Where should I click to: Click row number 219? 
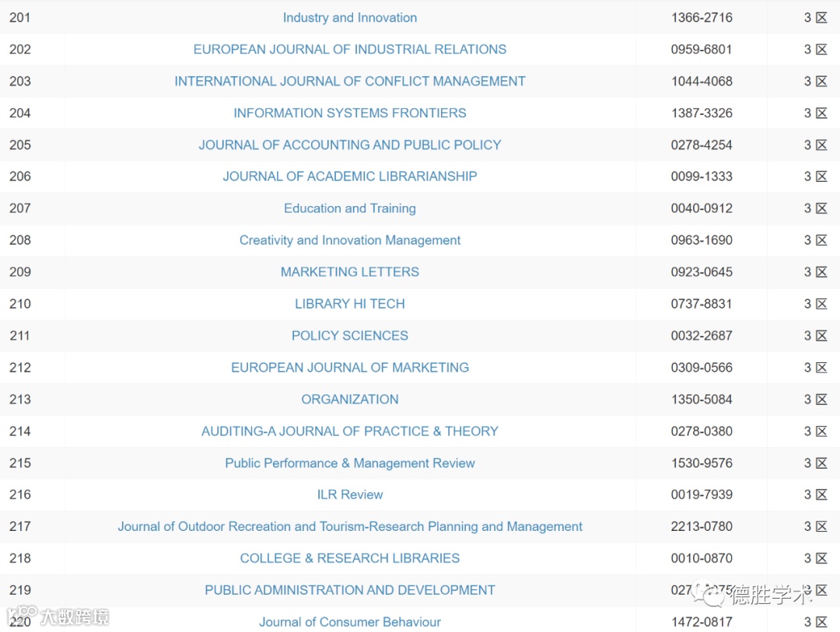pyautogui.click(x=19, y=590)
